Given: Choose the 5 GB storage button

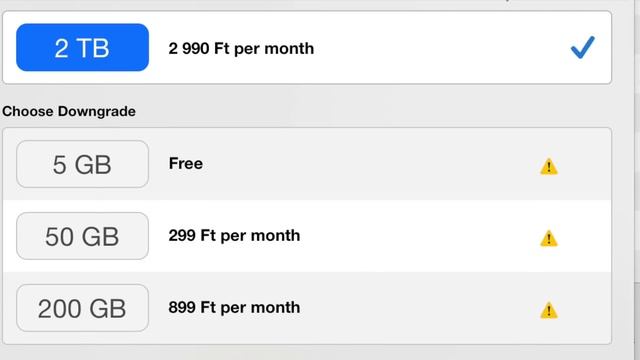Looking at the screenshot, I should tap(82, 164).
